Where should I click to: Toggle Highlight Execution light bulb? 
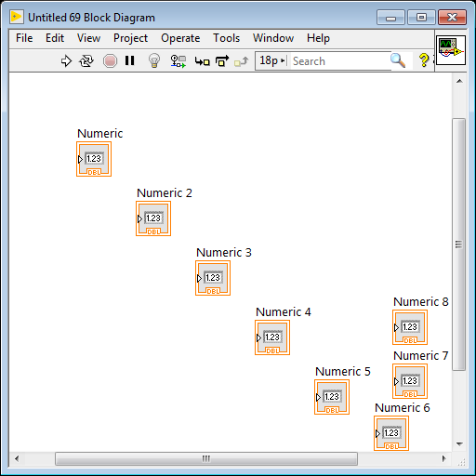[x=154, y=60]
